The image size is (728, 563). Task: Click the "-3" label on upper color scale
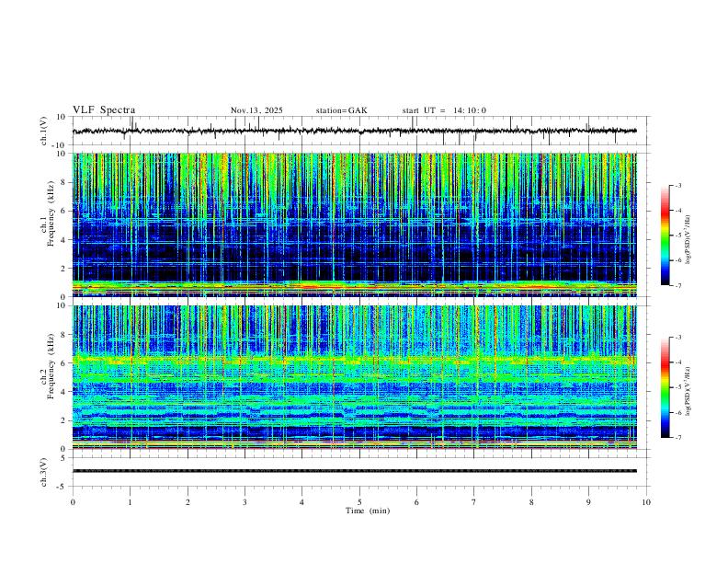pyautogui.click(x=678, y=185)
